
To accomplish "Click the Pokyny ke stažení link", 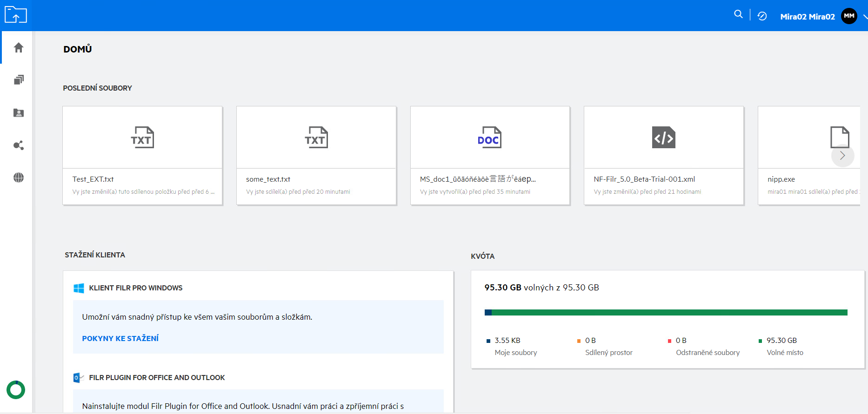I will point(120,338).
